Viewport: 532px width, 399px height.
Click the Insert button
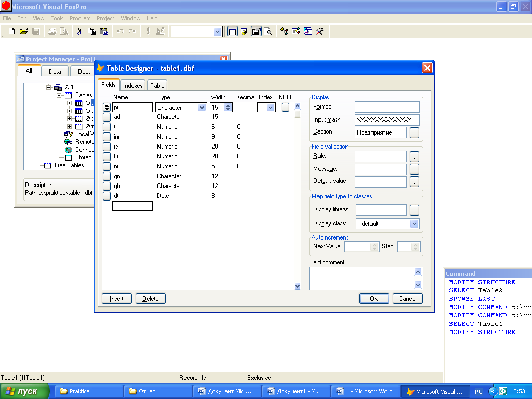pos(117,299)
